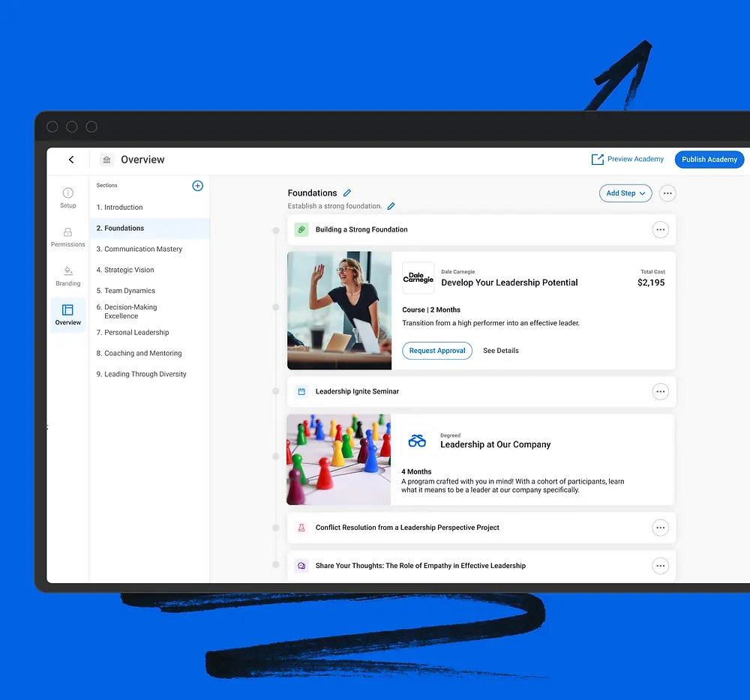Viewport: 750px width, 700px height.
Task: Open options for Conflict Resolution project step
Action: tap(661, 528)
